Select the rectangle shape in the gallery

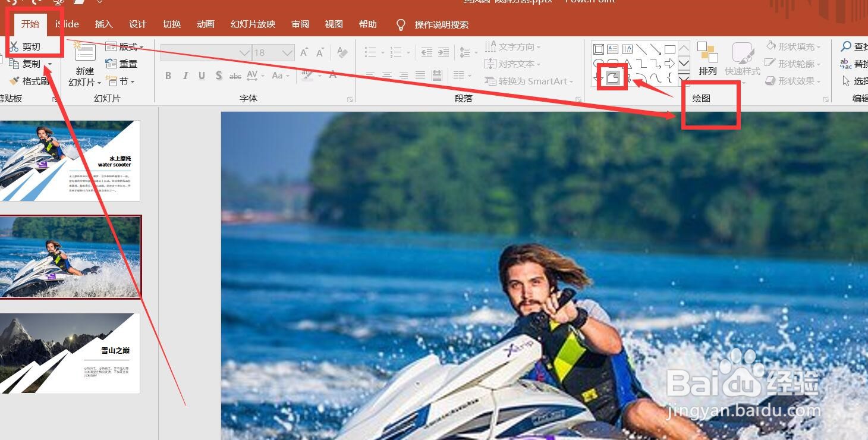click(x=670, y=49)
